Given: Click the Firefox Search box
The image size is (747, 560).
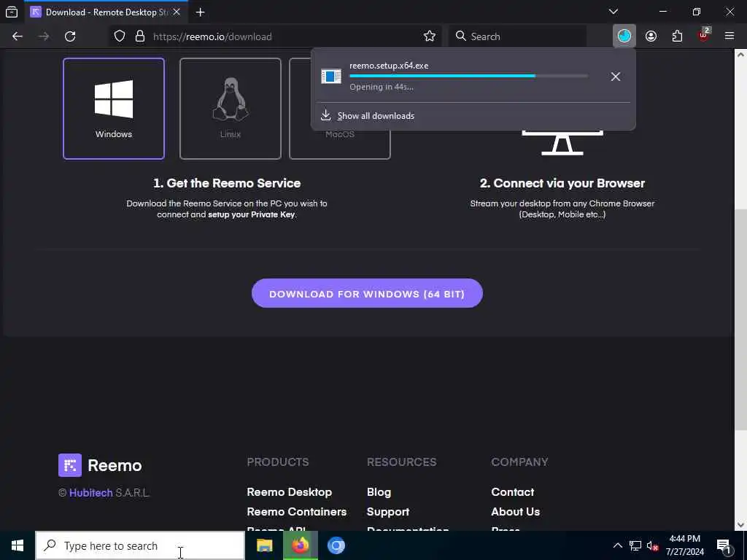Looking at the screenshot, I should tap(517, 36).
